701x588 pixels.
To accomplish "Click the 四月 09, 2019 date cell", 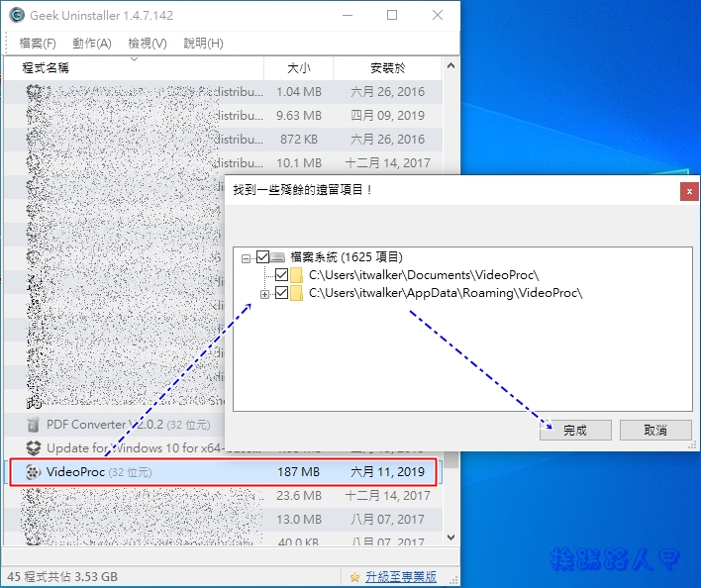I will 387,116.
